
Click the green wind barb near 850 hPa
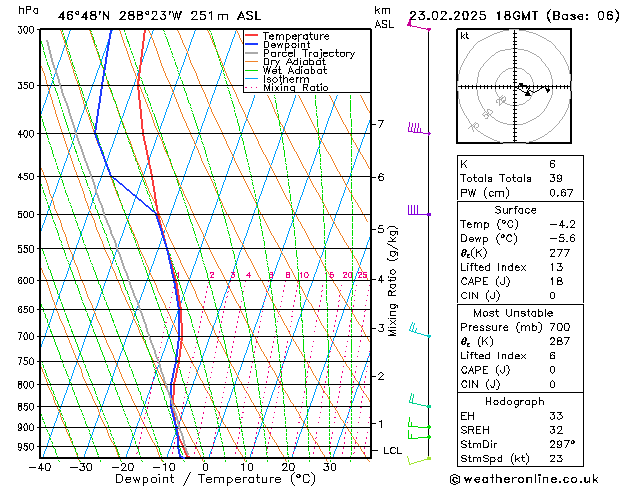417,403
